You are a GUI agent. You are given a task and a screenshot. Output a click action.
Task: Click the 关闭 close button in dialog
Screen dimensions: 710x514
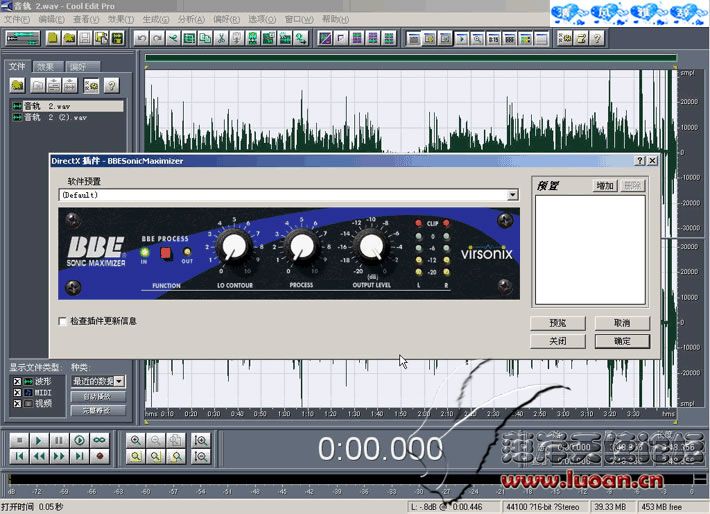click(558, 341)
